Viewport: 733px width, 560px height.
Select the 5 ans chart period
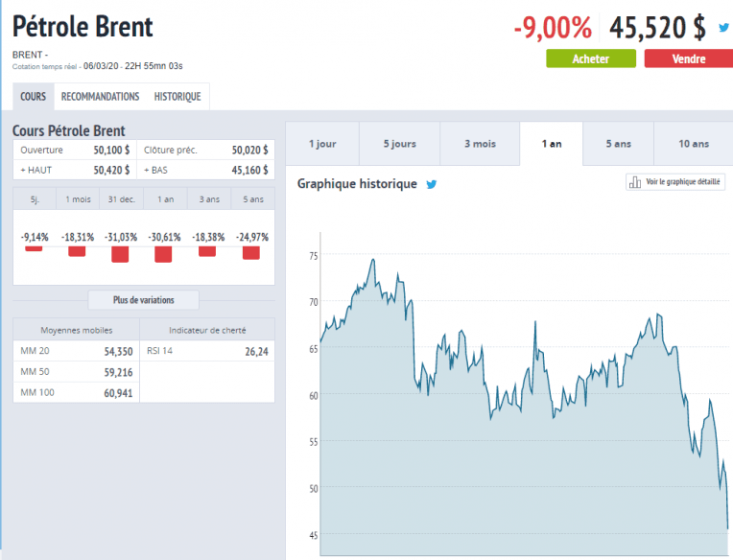click(618, 144)
